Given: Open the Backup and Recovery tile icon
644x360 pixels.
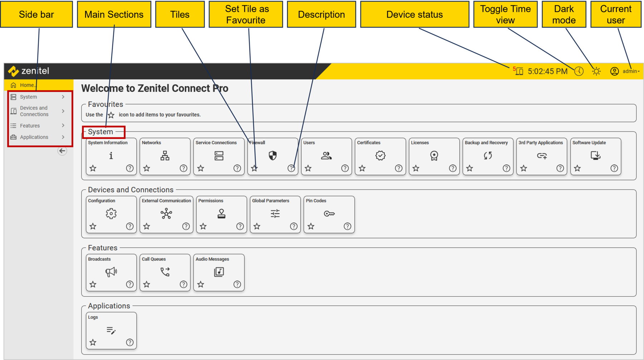Looking at the screenshot, I should tap(488, 156).
